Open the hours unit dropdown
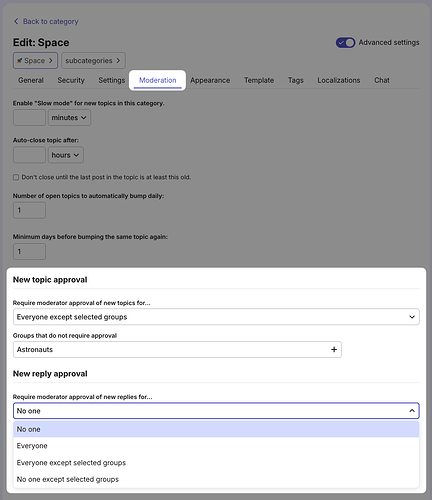This screenshot has height=500, width=432. [66, 155]
